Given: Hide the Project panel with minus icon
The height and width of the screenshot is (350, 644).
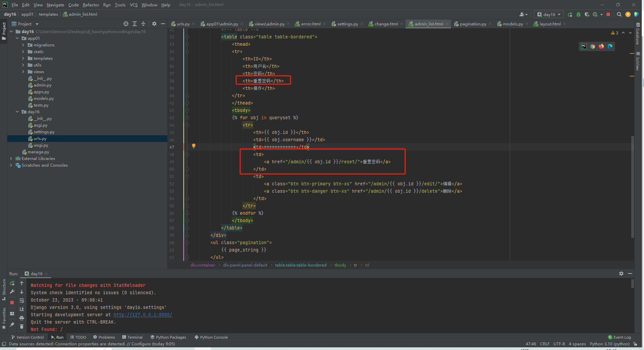Looking at the screenshot, I should [x=163, y=24].
